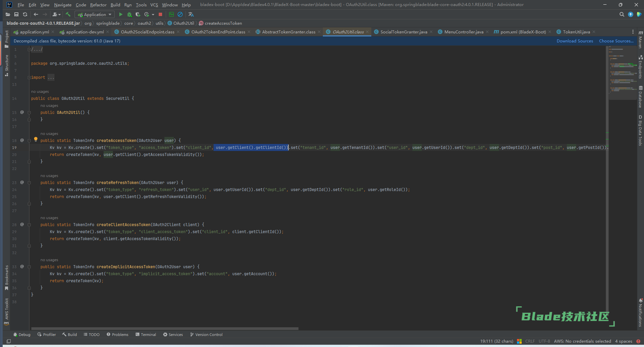
Task: Collapse the createAccessToken method fold
Action: point(29,141)
